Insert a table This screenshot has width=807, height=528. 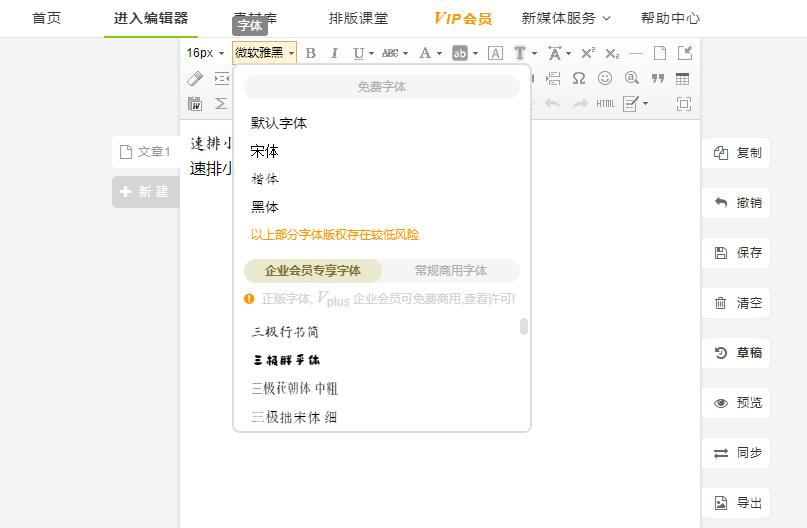682,79
